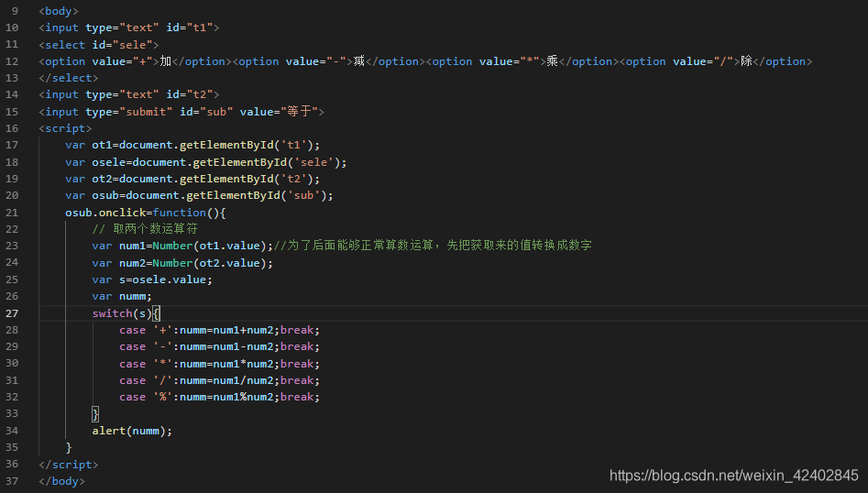The width and height of the screenshot is (868, 493).
Task: Click the <select id="sele"> opening tag
Action: pyautogui.click(x=99, y=45)
